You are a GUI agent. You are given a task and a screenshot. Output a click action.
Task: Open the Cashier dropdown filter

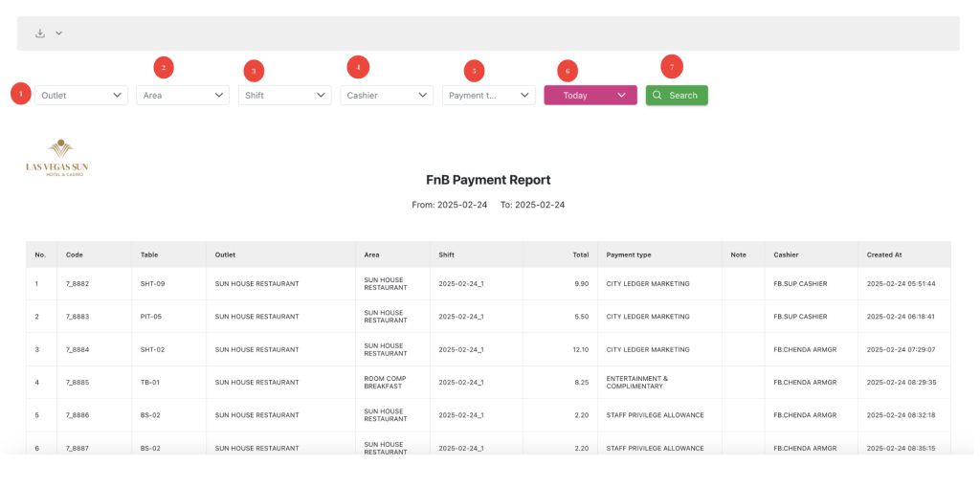pyautogui.click(x=387, y=95)
